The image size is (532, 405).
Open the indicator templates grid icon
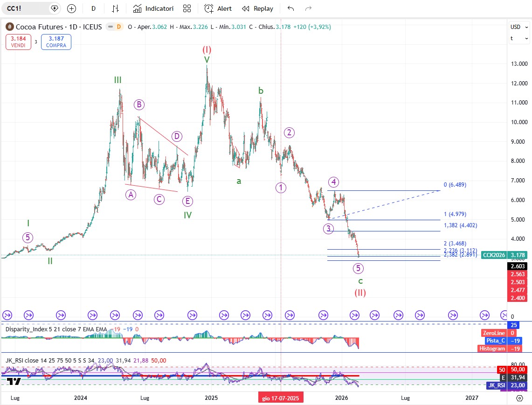point(187,8)
